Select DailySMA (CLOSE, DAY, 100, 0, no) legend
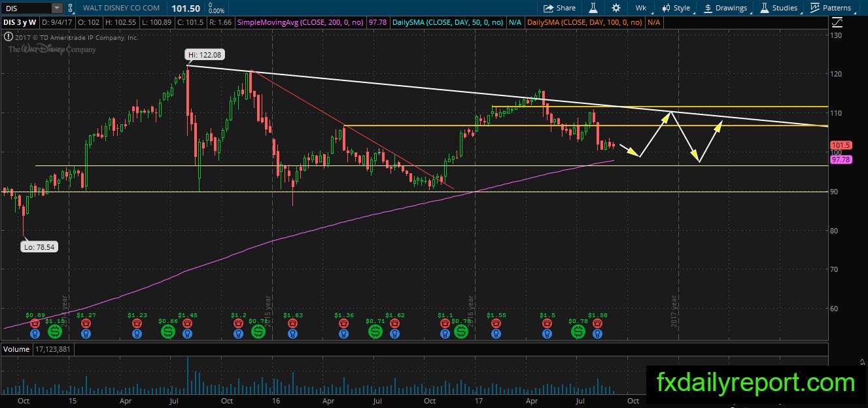 pyautogui.click(x=584, y=22)
